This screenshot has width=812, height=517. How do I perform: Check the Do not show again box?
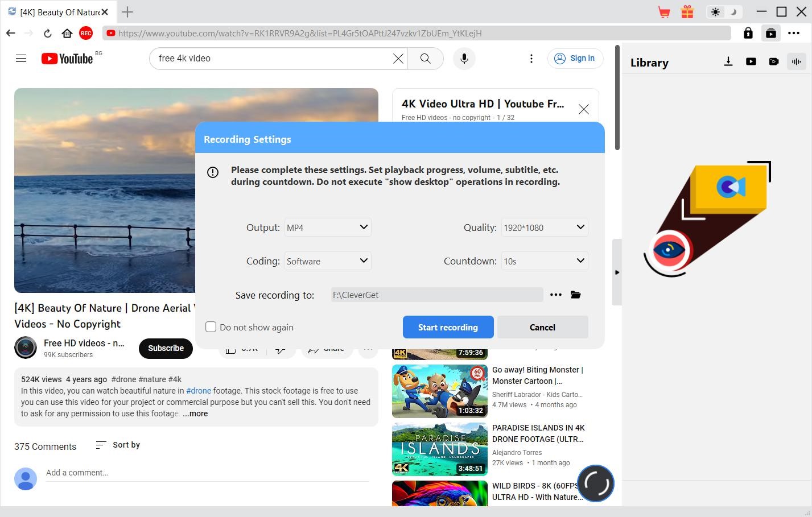coord(211,327)
